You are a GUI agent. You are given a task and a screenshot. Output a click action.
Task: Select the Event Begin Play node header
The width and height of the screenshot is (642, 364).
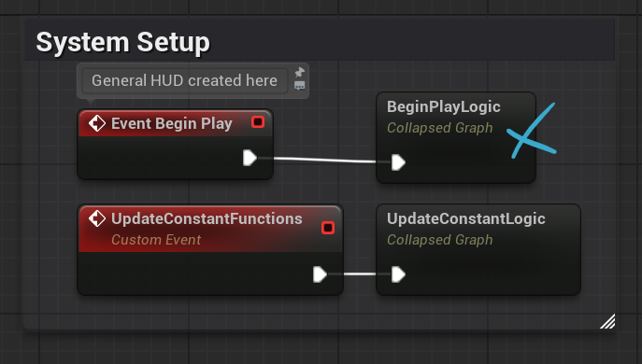[x=176, y=123]
